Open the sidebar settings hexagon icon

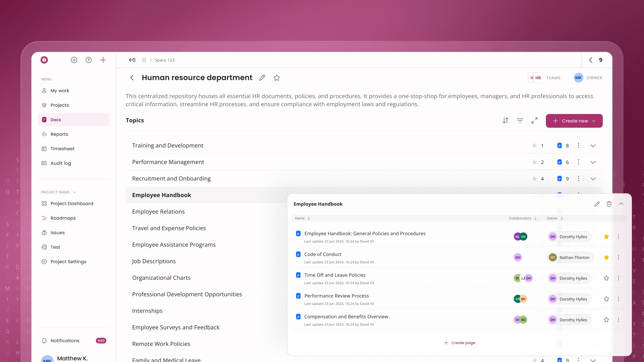(74, 60)
